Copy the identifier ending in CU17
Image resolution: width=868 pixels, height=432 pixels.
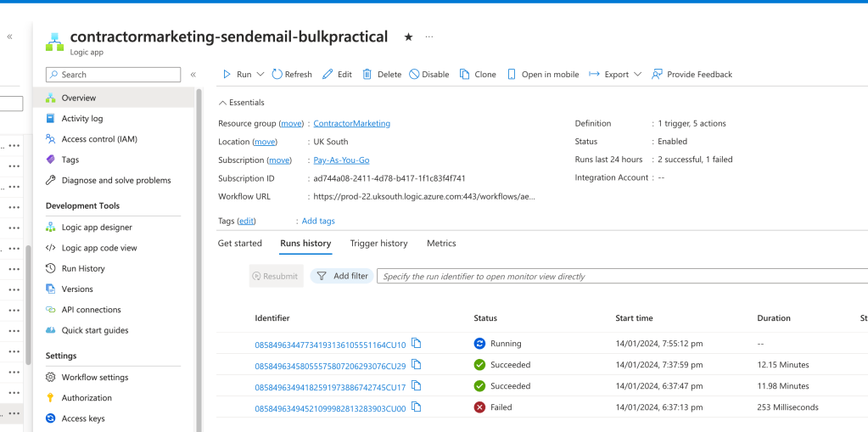pos(417,385)
